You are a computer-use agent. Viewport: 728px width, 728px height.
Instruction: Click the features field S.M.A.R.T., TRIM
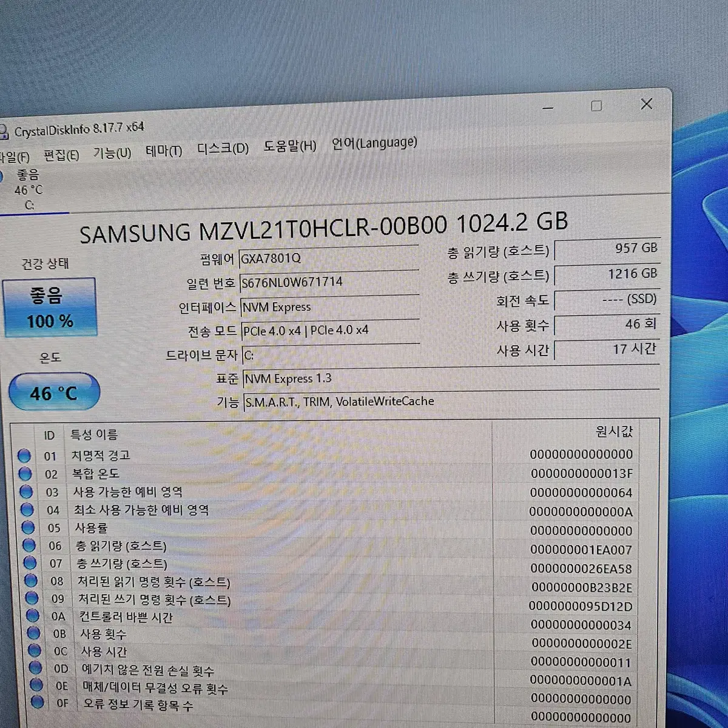(x=451, y=401)
